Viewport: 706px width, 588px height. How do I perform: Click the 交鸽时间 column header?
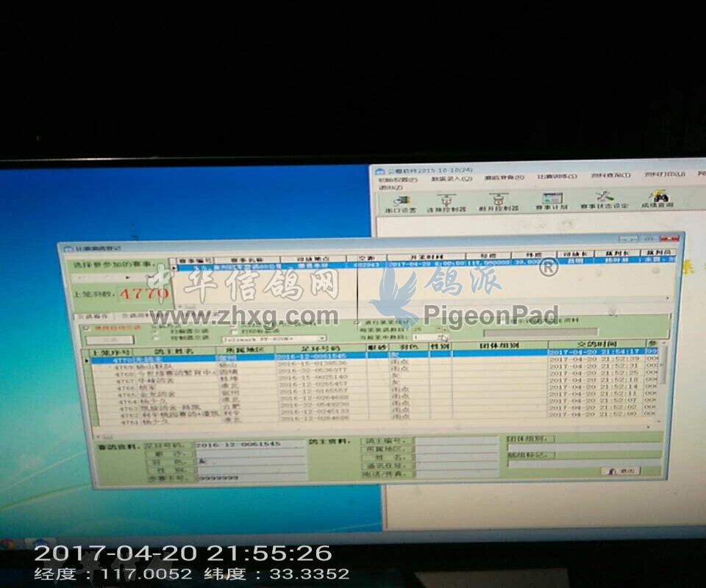596,344
